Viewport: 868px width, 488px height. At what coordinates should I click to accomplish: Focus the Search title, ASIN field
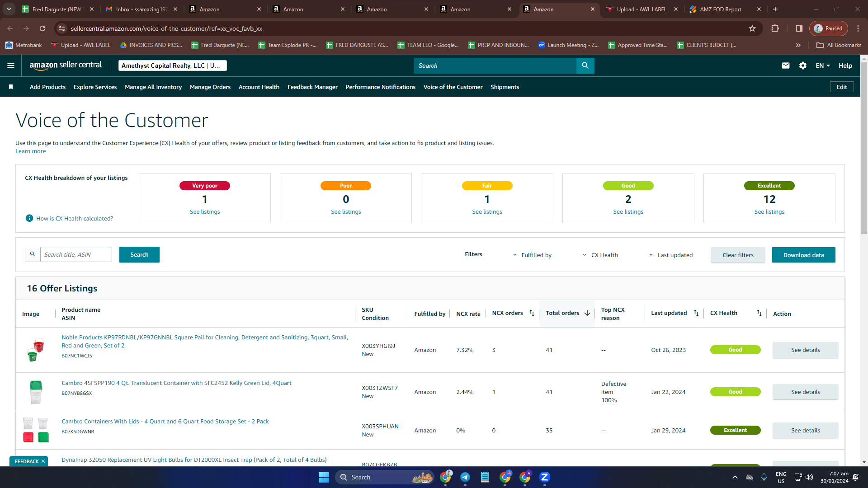tap(76, 254)
